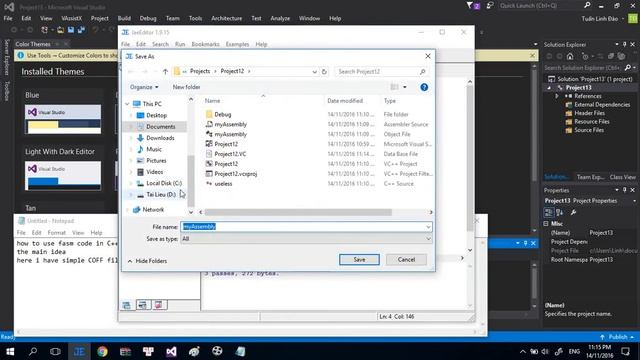Viewport: 640px width, 360px height.
Task: Click the Home icon in Solution Explorer toolbar
Action: tap(570, 56)
